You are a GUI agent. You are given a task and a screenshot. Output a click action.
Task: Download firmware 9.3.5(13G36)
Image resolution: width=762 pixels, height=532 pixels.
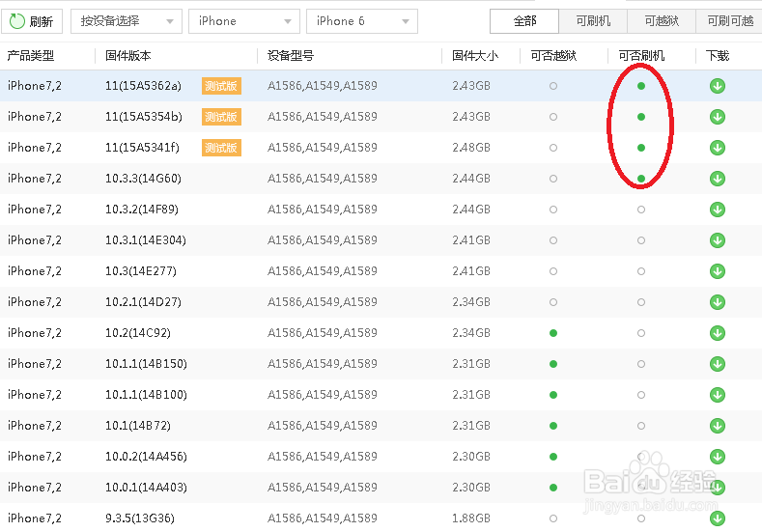pos(718,518)
